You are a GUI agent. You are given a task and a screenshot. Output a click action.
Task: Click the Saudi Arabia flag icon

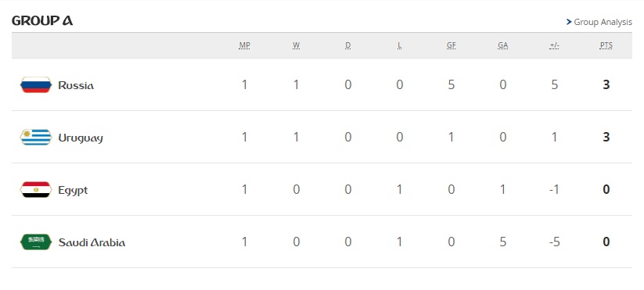[36, 242]
